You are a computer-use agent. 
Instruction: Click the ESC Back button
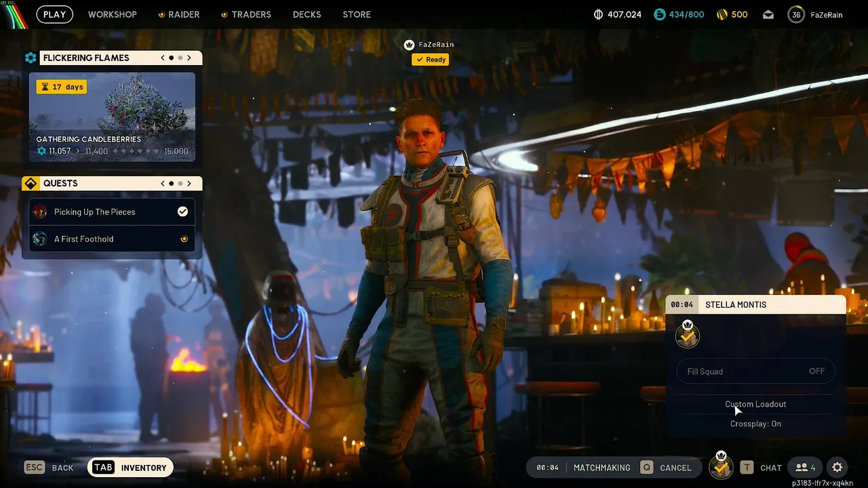pyautogui.click(x=49, y=468)
